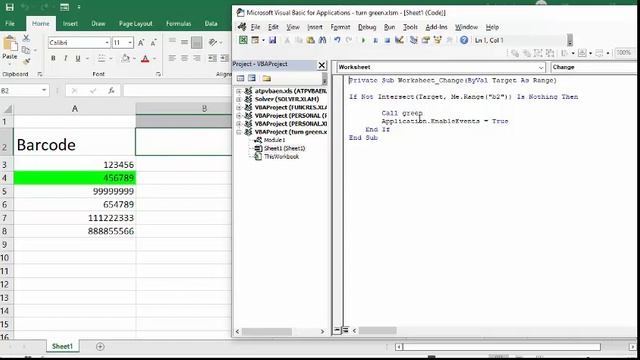Screen dimensions: 640x360
Task: Click View Object icon in Project pane
Action: (x=252, y=78)
